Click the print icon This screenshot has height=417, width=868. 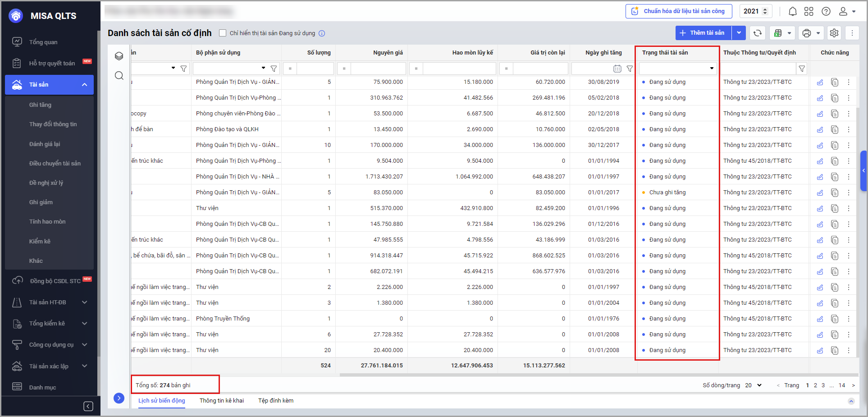click(807, 33)
